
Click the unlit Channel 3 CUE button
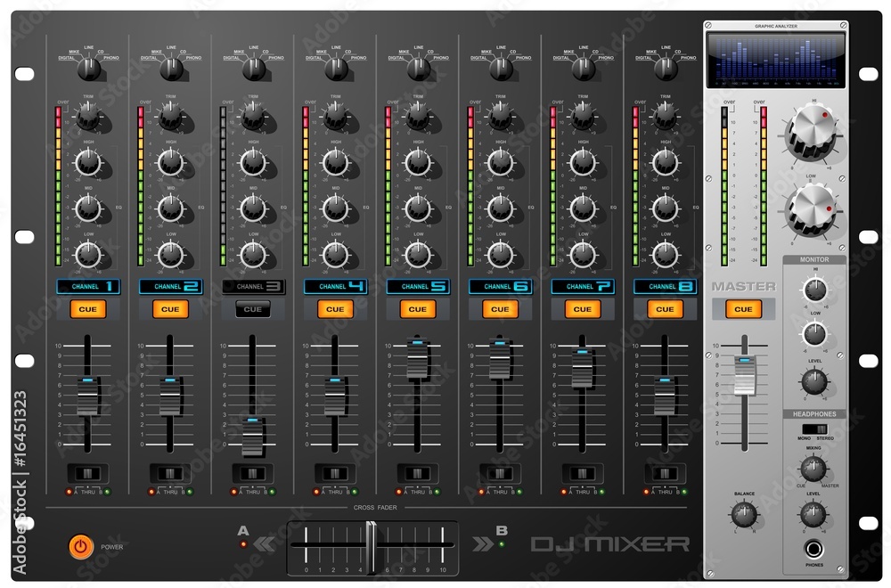252,309
